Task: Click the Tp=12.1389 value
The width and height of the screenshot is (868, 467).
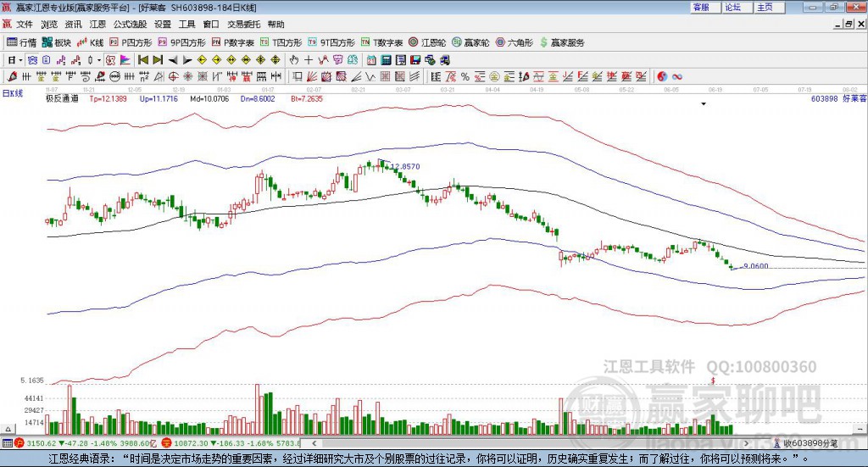Action: click(x=108, y=98)
